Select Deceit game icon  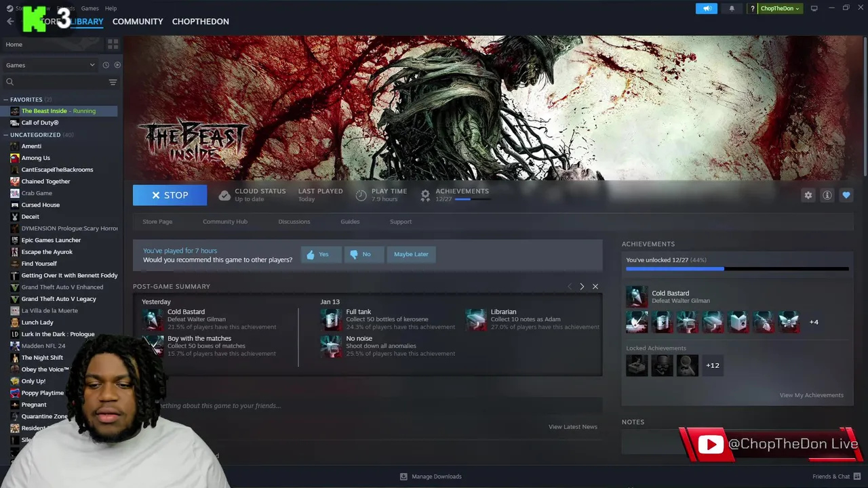pyautogui.click(x=15, y=217)
